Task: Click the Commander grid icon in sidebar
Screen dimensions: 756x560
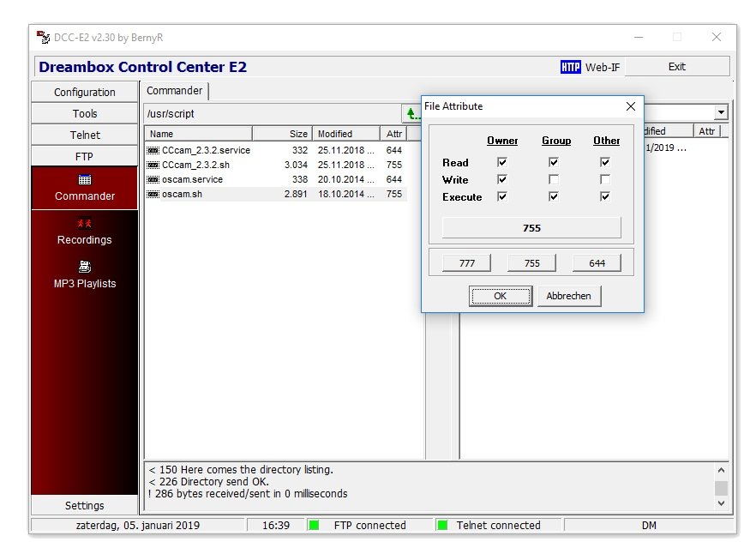Action: tap(85, 180)
